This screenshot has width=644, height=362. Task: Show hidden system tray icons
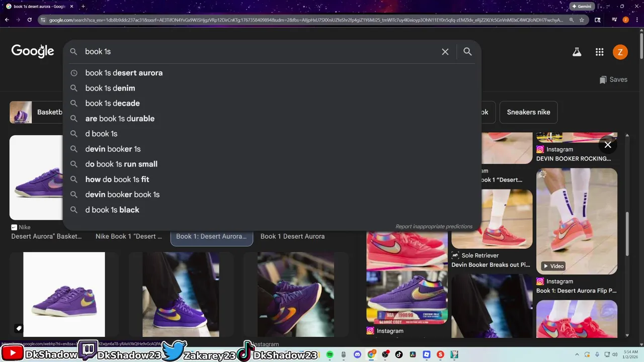[x=577, y=354]
